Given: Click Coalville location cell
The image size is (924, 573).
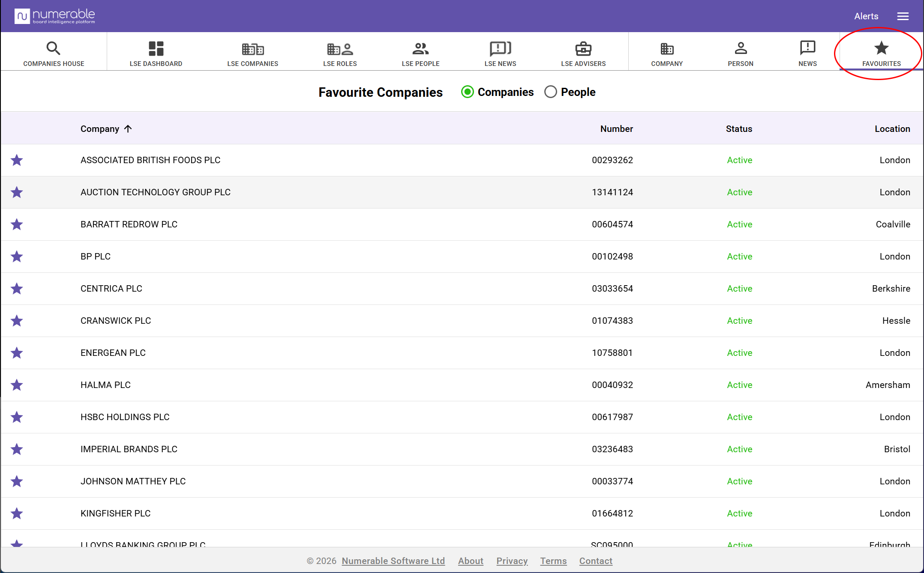Looking at the screenshot, I should click(x=893, y=224).
